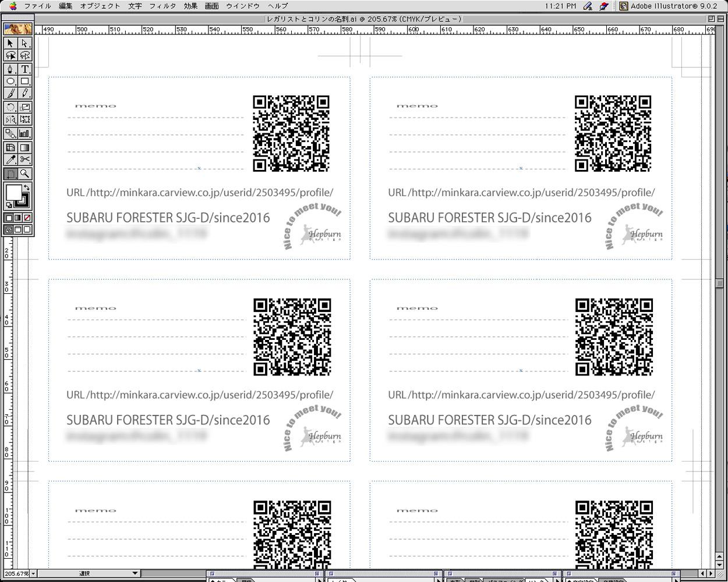Click the horizontal scroll right arrow
This screenshot has width=728, height=582.
pos(711,574)
